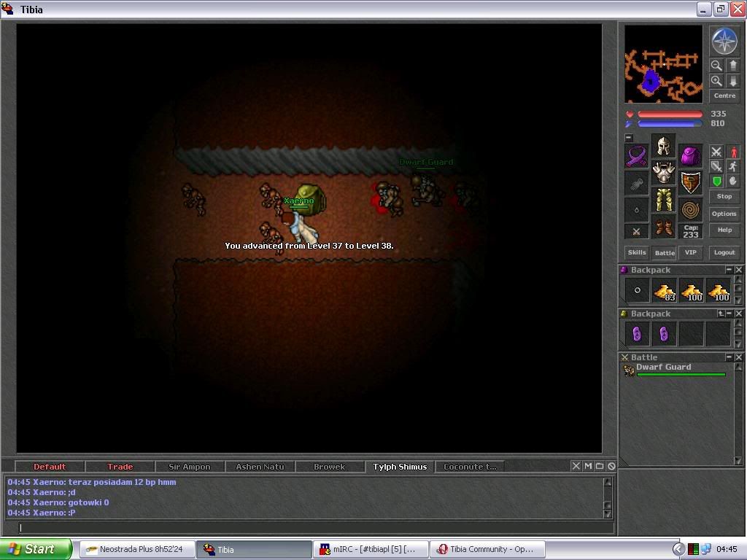Expand hidden system tray icons arrow
747x560 pixels.
[x=678, y=549]
